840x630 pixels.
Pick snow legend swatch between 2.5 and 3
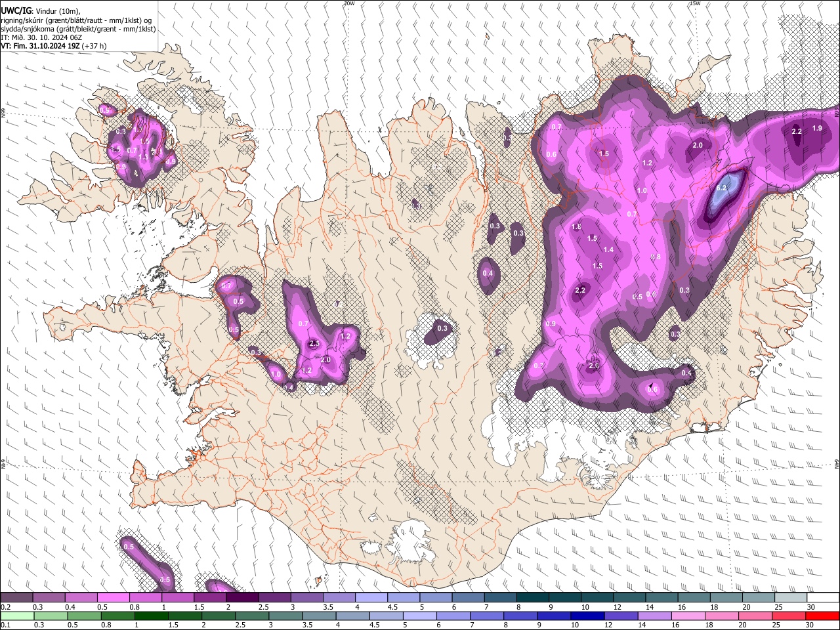tap(274, 598)
